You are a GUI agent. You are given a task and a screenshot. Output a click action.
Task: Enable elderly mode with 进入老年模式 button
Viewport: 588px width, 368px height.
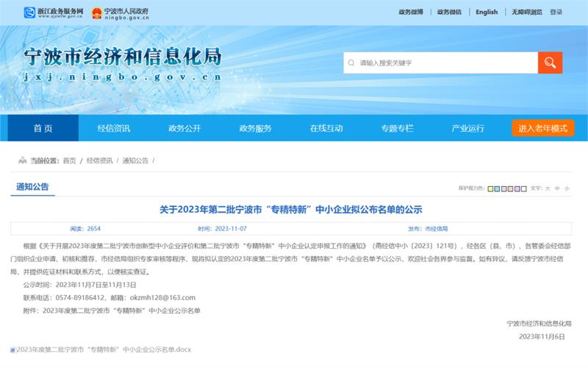tap(542, 128)
